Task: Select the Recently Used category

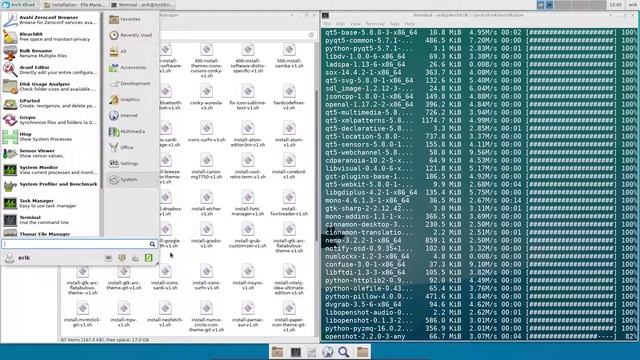Action: tap(131, 35)
